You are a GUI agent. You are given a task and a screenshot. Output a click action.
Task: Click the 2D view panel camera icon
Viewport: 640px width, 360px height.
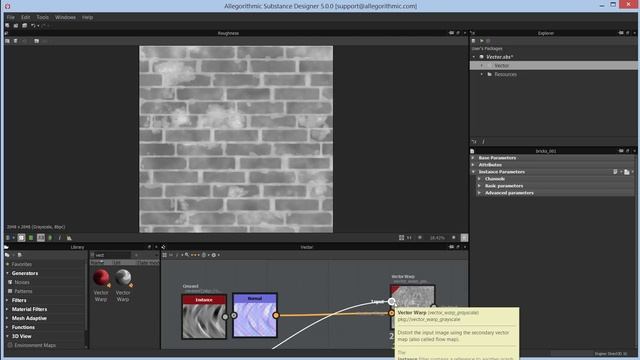(x=451, y=33)
